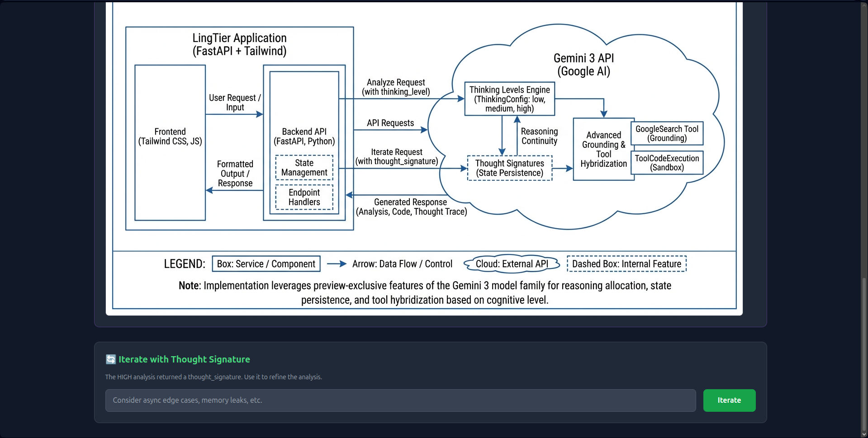The height and width of the screenshot is (438, 868).
Task: Click the 'API Requests' arrow label
Action: click(390, 123)
